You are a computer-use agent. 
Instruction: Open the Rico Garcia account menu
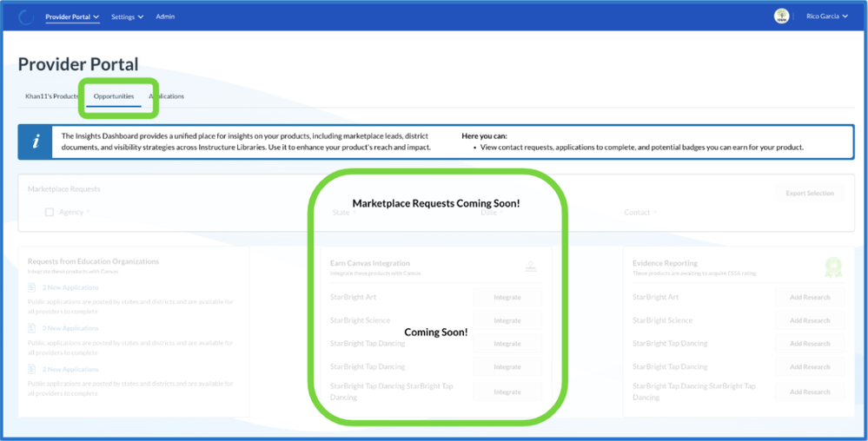point(826,16)
